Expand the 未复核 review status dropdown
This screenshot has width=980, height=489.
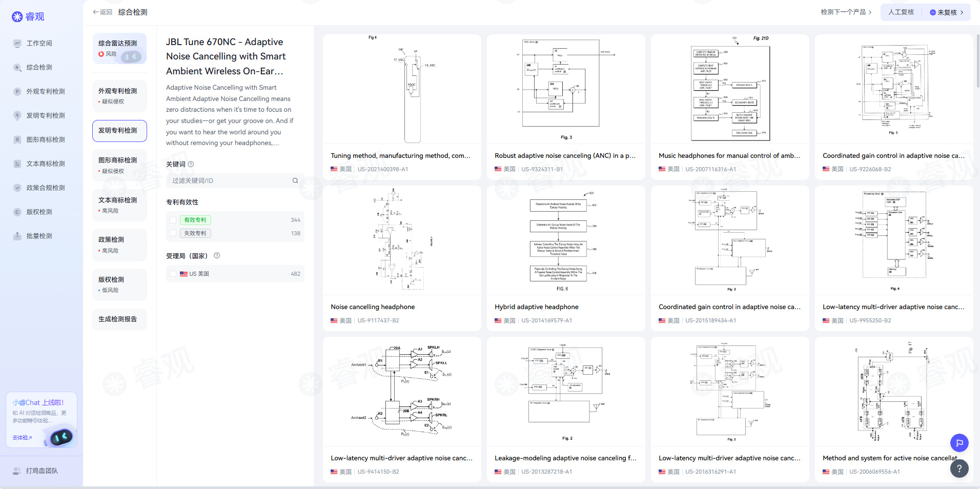(x=947, y=12)
